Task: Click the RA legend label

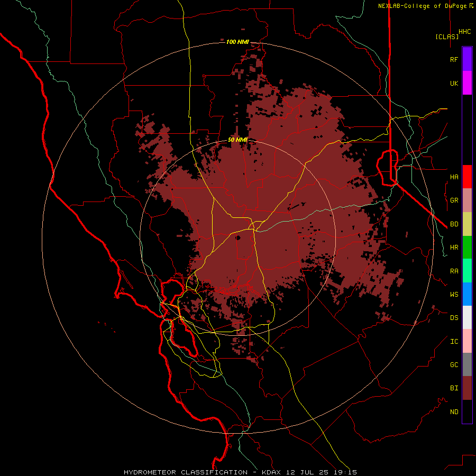Action: click(454, 271)
